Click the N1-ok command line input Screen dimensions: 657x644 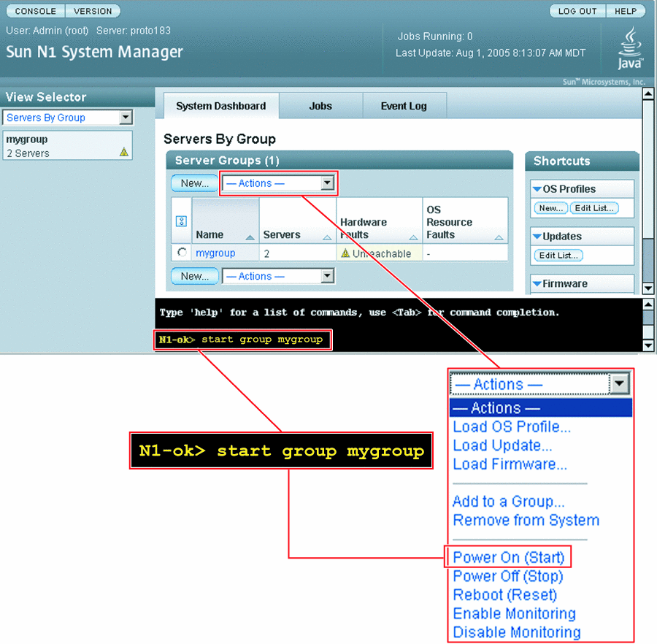point(242,340)
